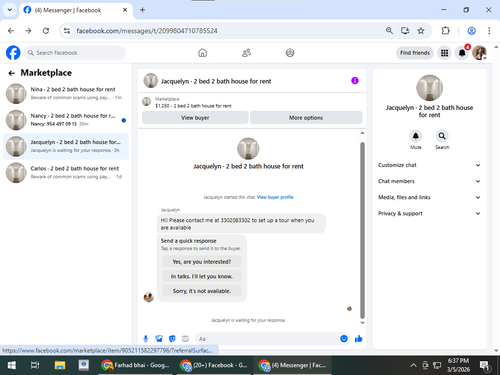This screenshot has height=375, width=500.
Task: Open the Windows Start menu
Action: pyautogui.click(x=12, y=365)
